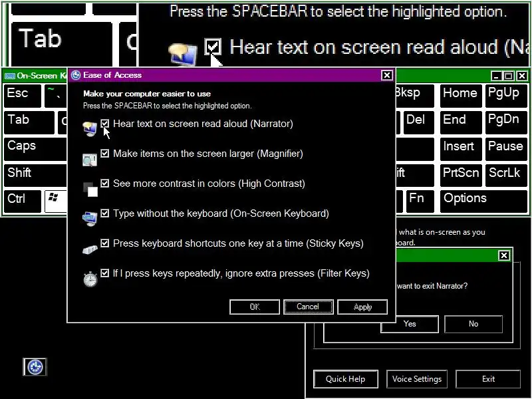Viewport: 532px width, 399px height.
Task: Click the left Shift key on On-Screen Keyboard
Action: tap(35, 175)
